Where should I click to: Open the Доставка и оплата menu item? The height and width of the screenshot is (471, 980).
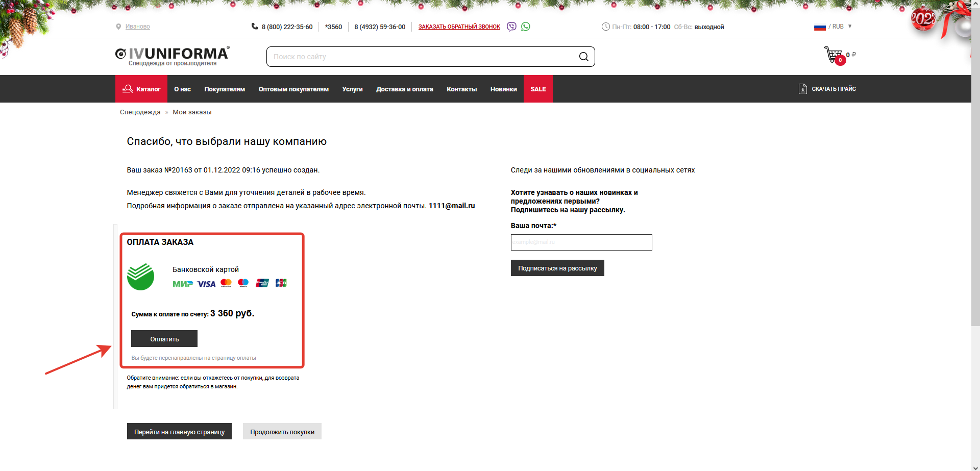point(404,89)
